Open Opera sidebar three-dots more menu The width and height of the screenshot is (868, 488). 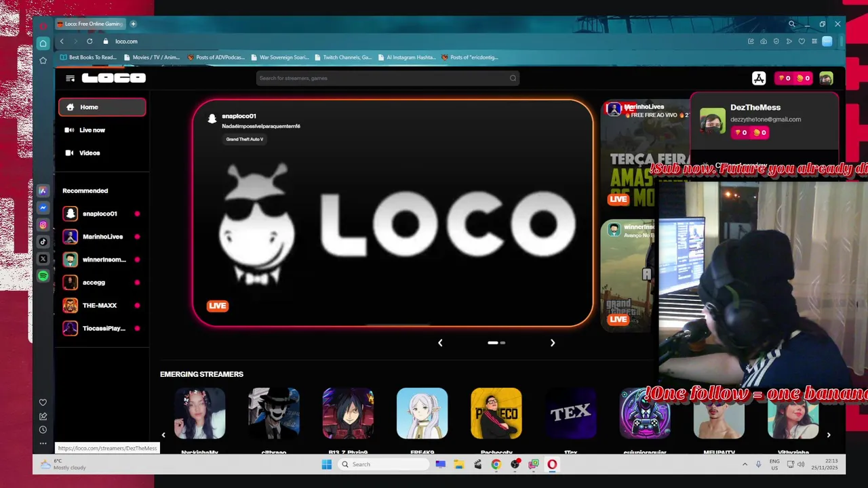pos(43,443)
